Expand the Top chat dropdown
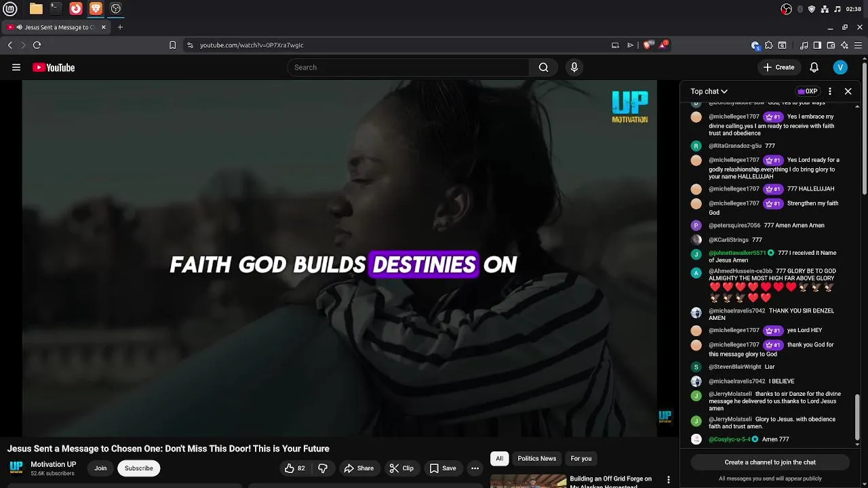 click(x=709, y=91)
